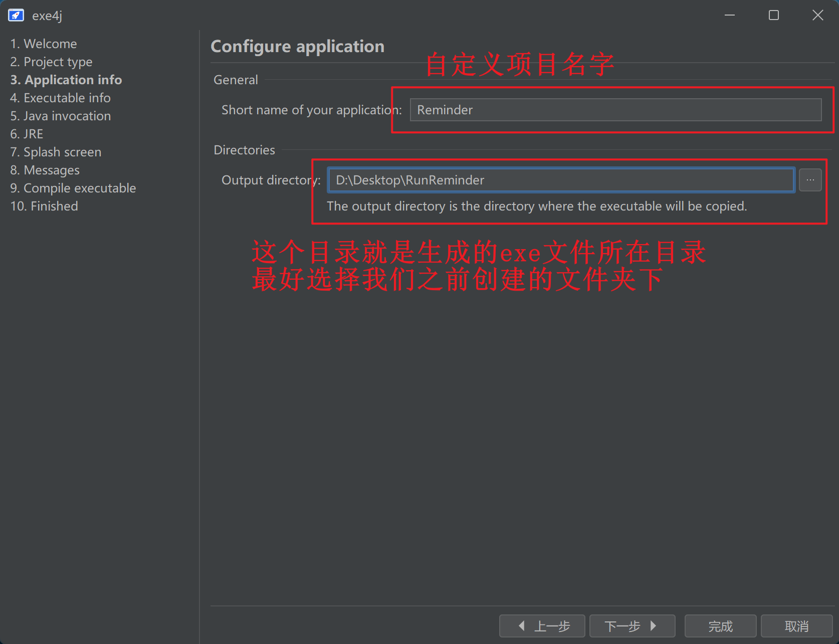Viewport: 839px width, 644px height.
Task: Click the 完成 finish button
Action: 720,626
